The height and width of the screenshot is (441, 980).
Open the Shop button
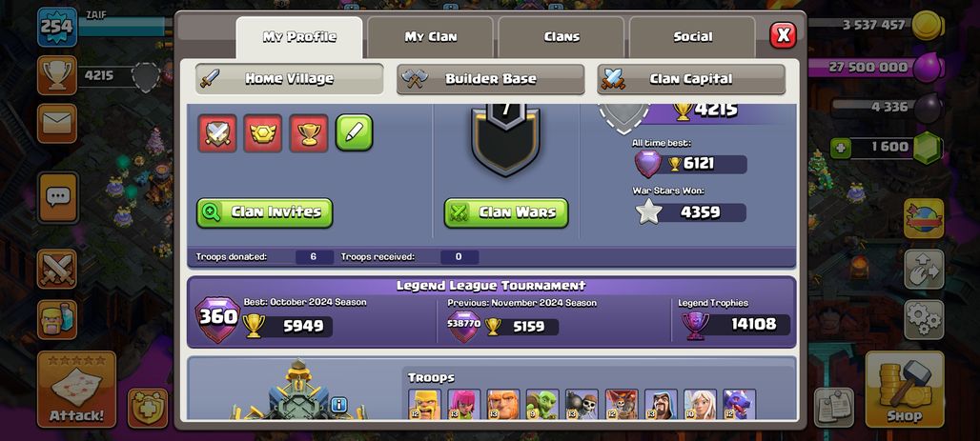[905, 390]
